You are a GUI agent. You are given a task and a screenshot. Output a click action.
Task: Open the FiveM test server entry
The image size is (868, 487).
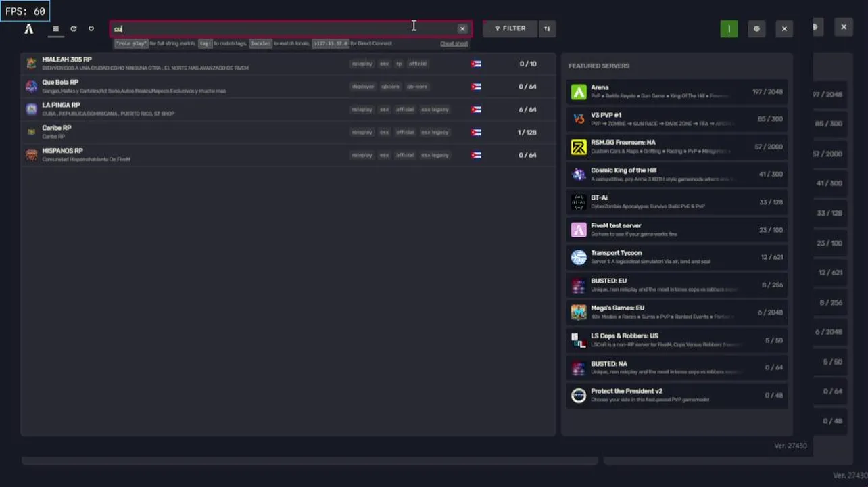tap(677, 229)
